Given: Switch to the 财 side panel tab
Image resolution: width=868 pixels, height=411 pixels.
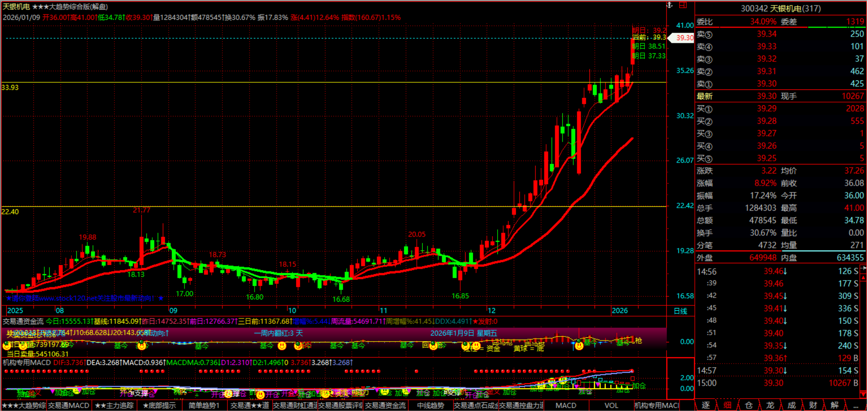Looking at the screenshot, I should 813,405.
